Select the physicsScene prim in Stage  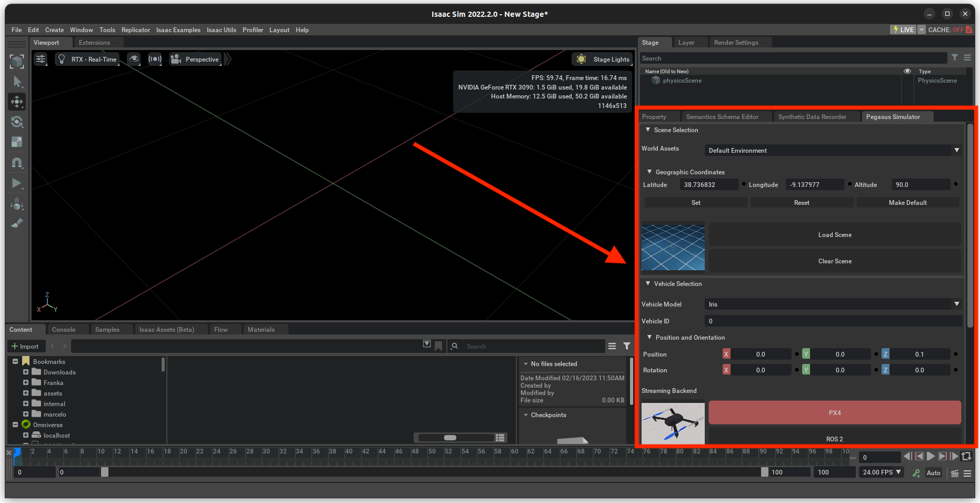click(682, 81)
